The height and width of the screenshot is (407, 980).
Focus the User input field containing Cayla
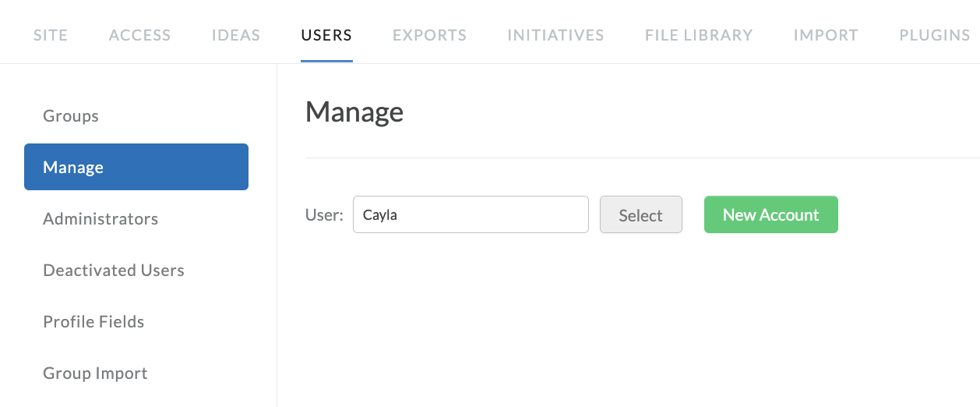[471, 214]
